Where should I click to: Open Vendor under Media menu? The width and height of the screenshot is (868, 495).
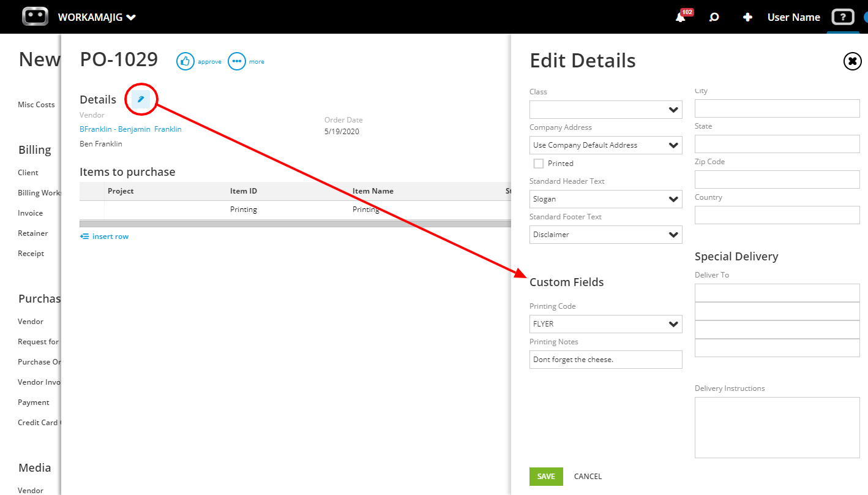pos(31,490)
